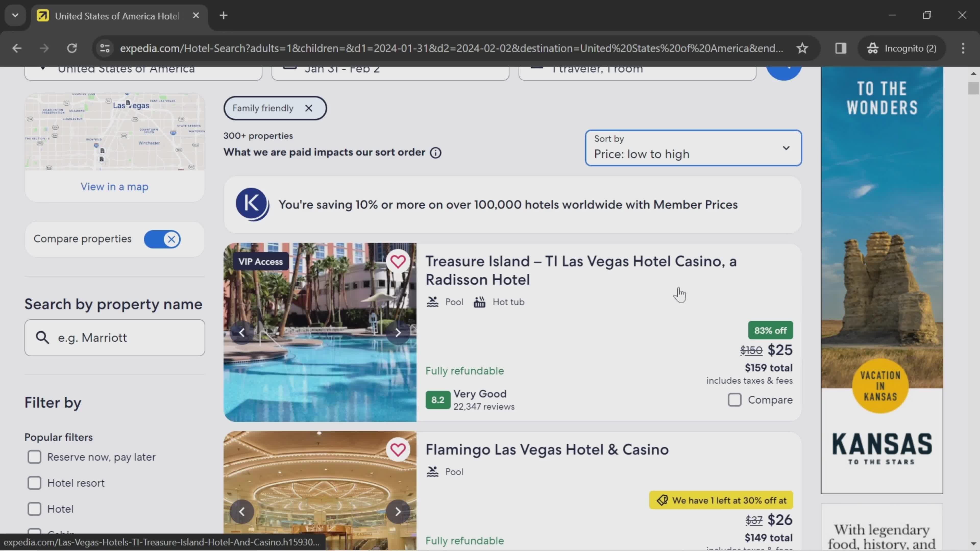This screenshot has width=980, height=551.
Task: Click View in a map link
Action: (114, 186)
